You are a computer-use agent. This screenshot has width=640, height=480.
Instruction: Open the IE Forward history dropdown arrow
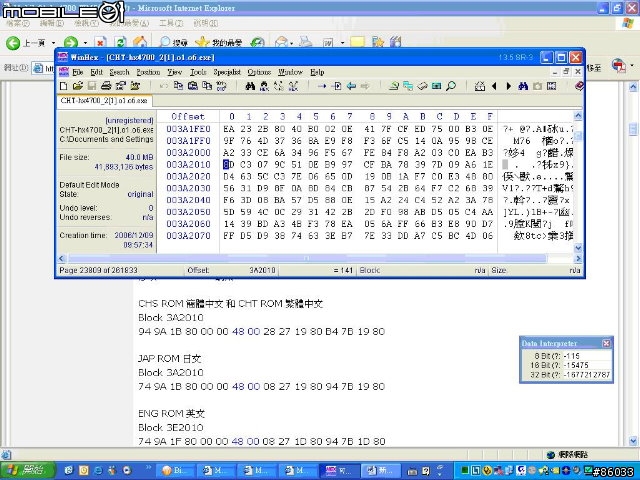(85, 42)
